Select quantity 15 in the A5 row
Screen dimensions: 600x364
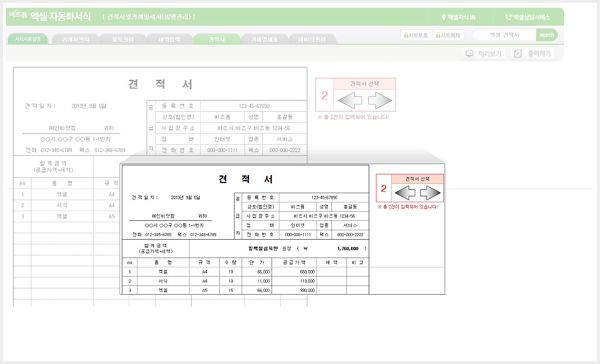(231, 291)
